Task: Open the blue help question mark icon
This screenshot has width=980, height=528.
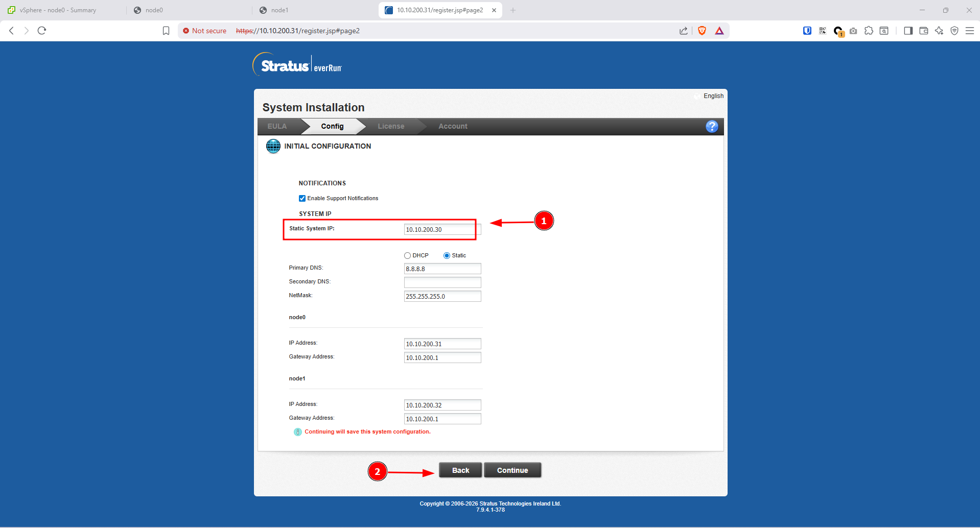Action: pos(711,127)
